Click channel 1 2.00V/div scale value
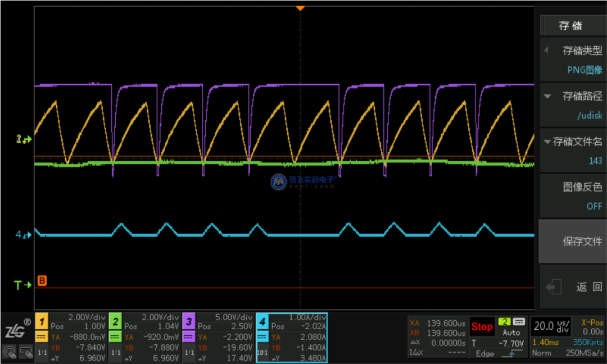 pos(87,317)
